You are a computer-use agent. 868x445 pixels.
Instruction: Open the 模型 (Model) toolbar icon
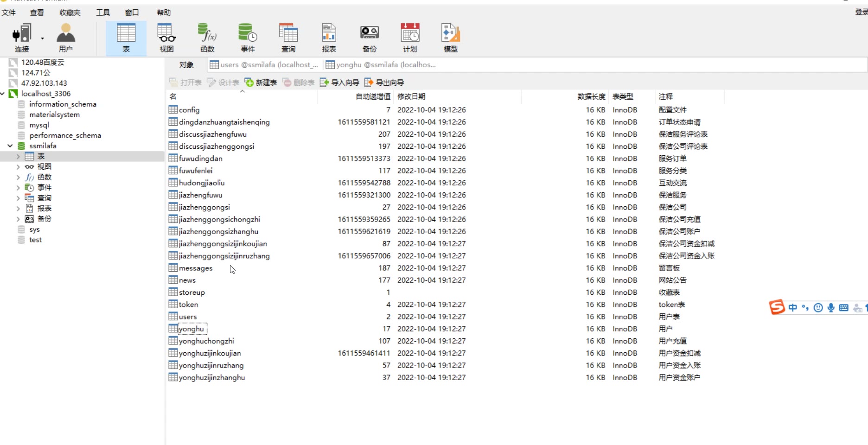[450, 38]
